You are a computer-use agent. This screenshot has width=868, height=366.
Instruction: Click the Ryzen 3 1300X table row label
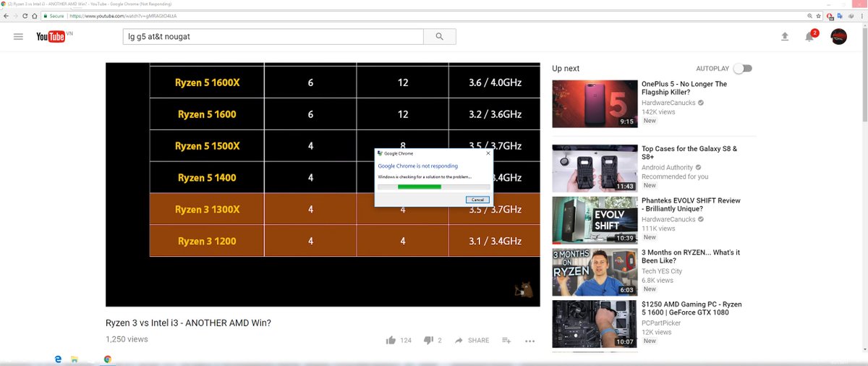(x=207, y=209)
